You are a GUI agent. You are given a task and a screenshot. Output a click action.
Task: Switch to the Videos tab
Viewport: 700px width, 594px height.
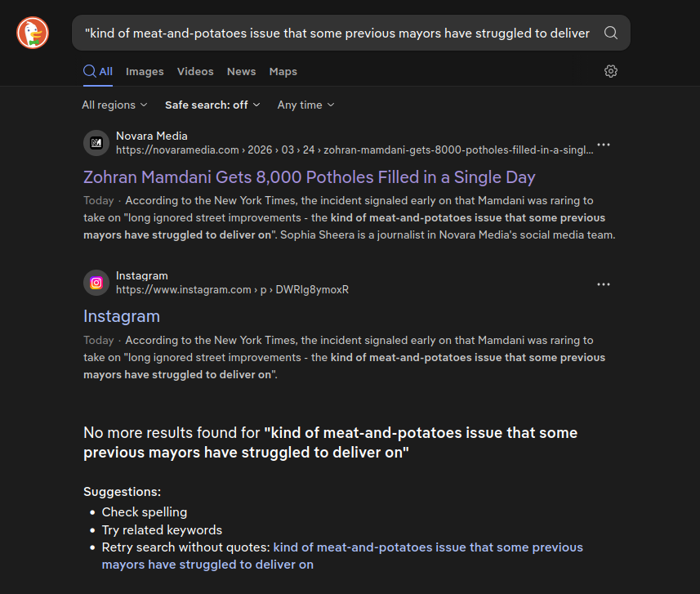coord(195,71)
